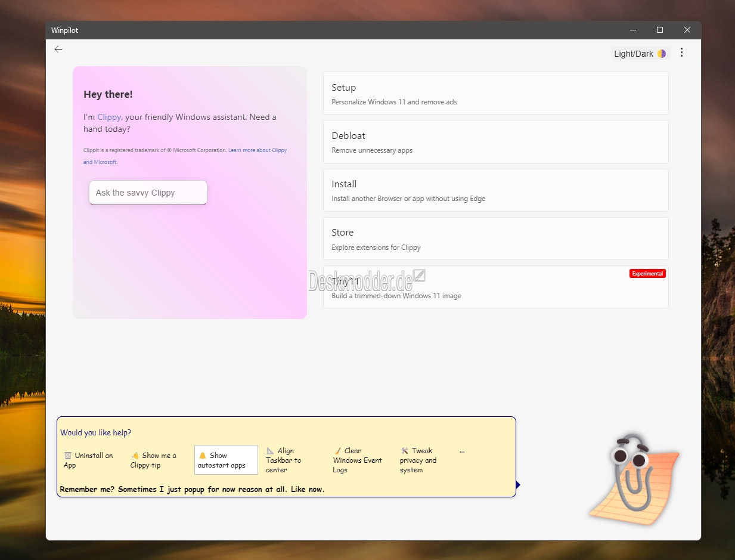Click 'Explore extensions for Clippy' description
735x560 pixels.
[x=376, y=247]
